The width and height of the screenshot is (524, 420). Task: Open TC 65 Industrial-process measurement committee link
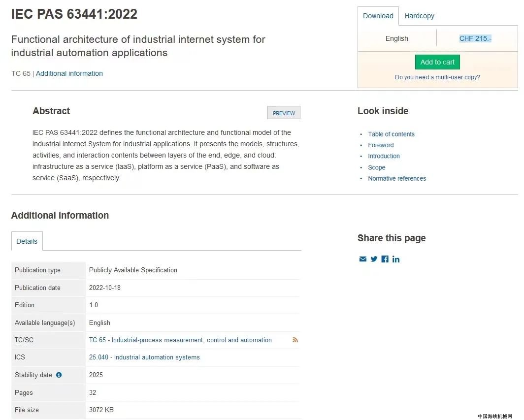point(180,340)
